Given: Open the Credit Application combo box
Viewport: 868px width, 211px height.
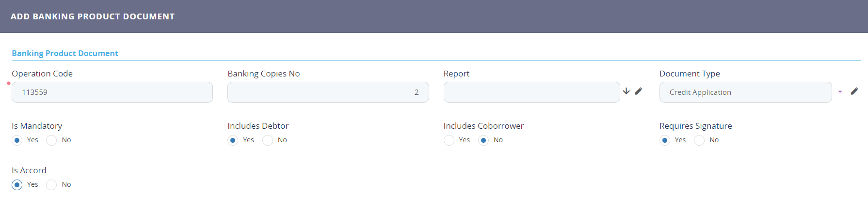Looking at the screenshot, I should [745, 92].
